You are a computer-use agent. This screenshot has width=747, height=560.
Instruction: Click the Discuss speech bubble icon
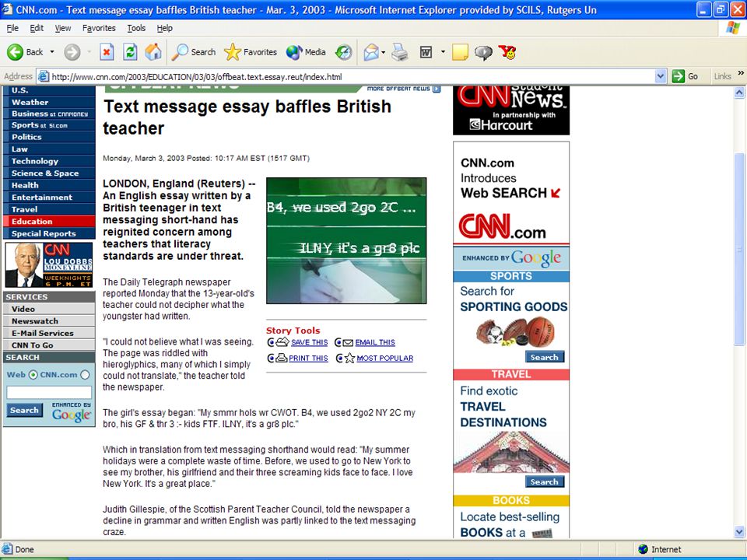tap(483, 52)
